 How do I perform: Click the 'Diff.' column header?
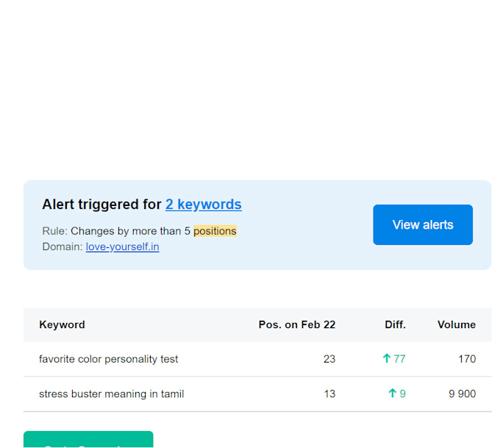[395, 324]
